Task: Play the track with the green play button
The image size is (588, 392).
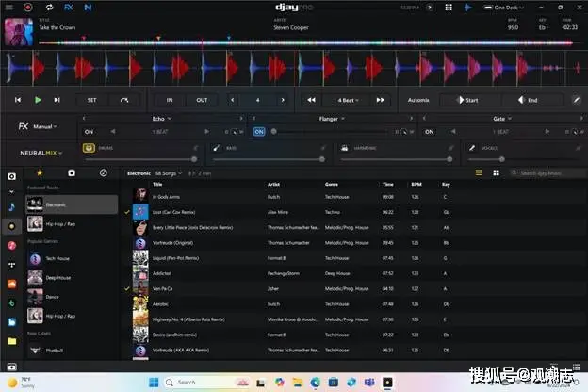Action: point(38,100)
